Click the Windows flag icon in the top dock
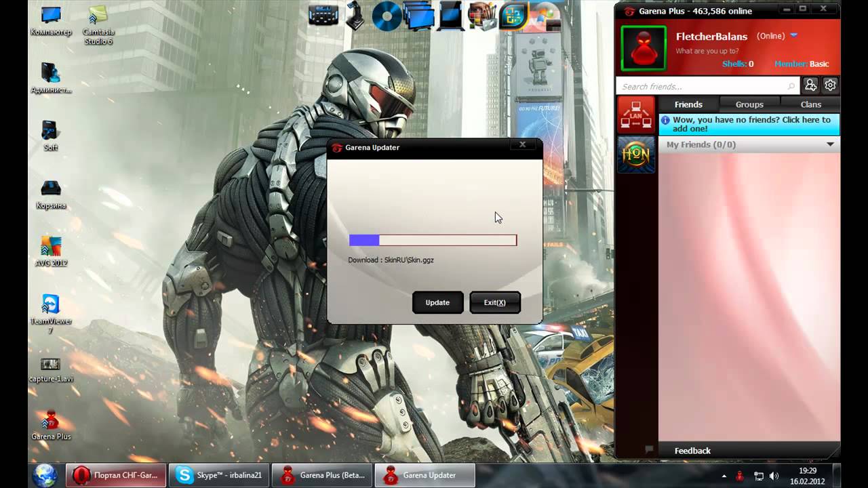The width and height of the screenshot is (868, 488). [545, 16]
